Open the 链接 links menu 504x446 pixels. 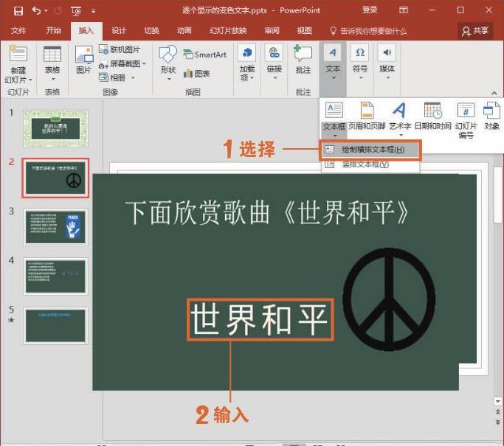275,62
